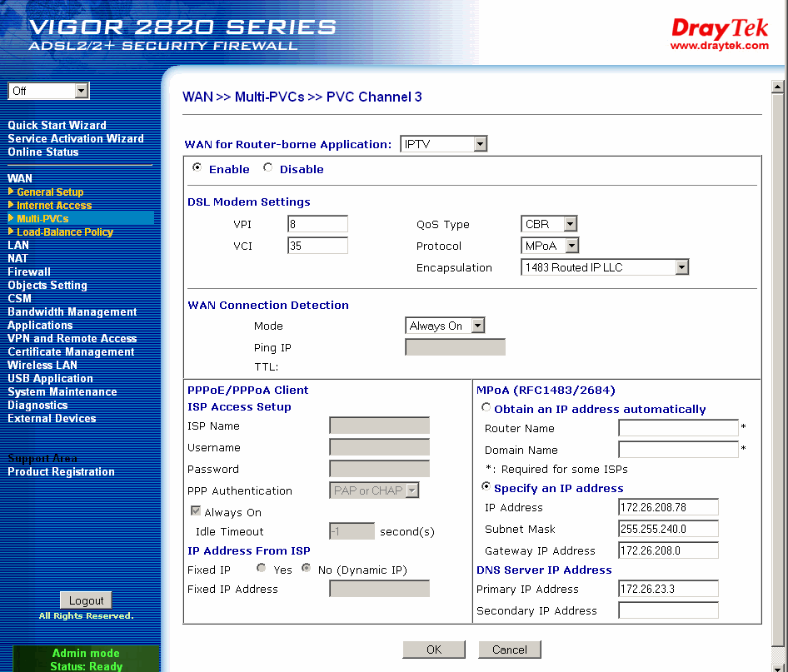Click the Router Name input field

click(x=678, y=428)
